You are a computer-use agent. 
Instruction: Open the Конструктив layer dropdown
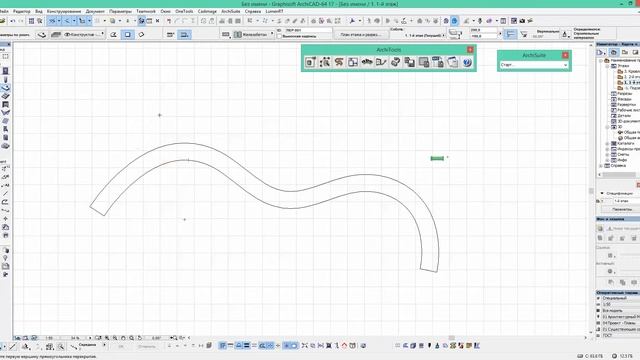tap(84, 35)
